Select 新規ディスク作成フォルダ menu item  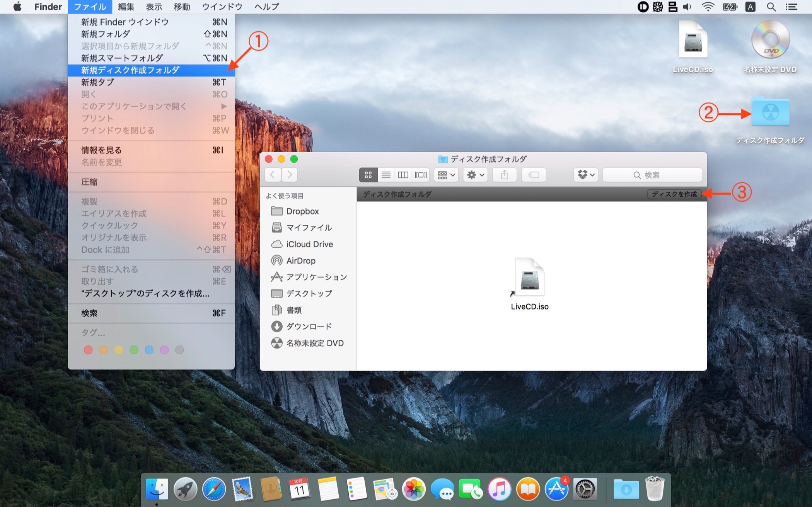pyautogui.click(x=130, y=70)
